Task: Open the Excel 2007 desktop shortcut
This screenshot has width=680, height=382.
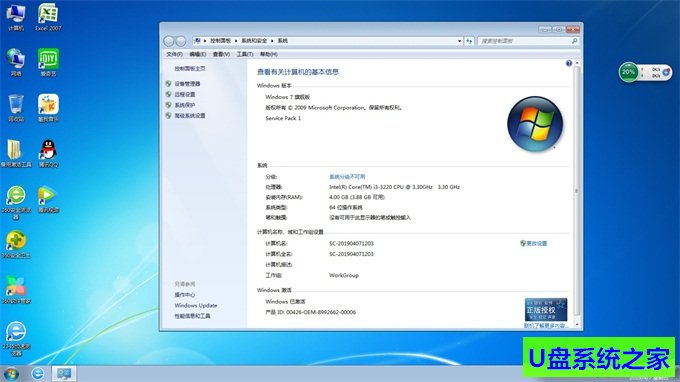Action: tap(48, 17)
